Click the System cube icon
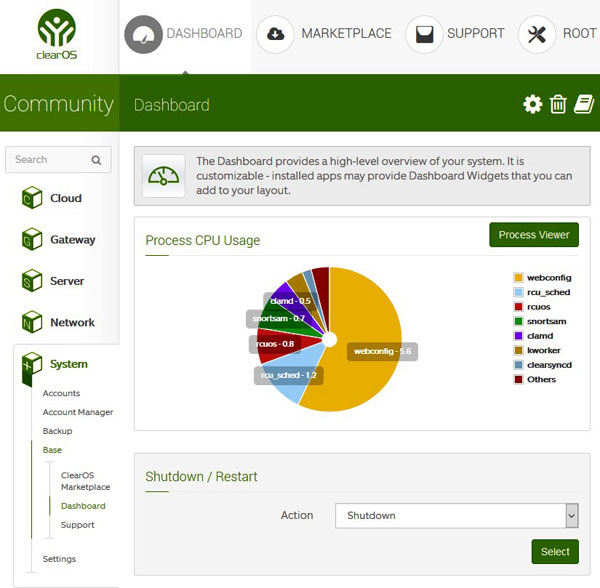This screenshot has height=588, width=600. (32, 366)
